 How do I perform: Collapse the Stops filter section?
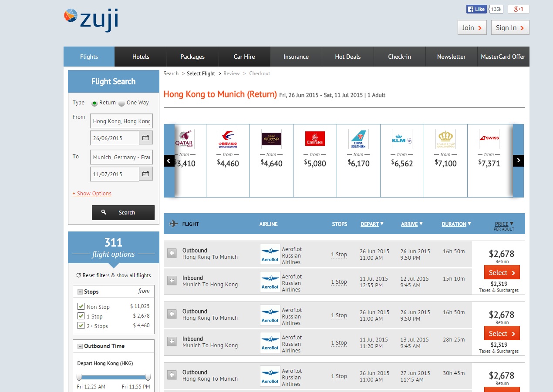[x=80, y=292]
